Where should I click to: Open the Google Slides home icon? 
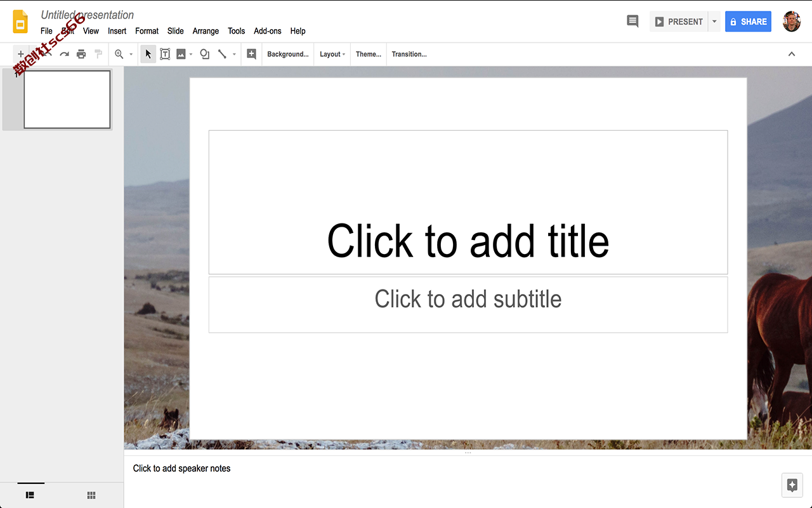pos(20,22)
